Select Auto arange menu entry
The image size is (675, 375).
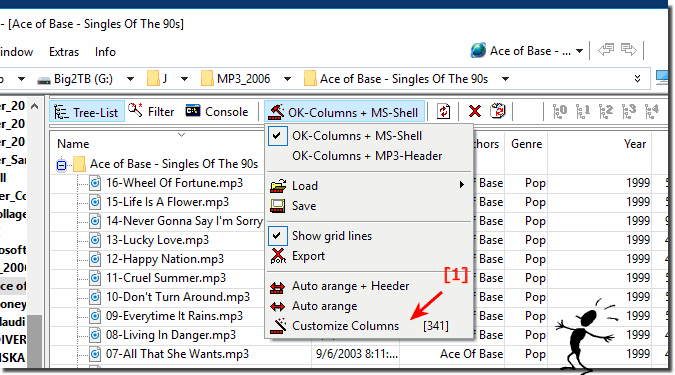click(369, 306)
